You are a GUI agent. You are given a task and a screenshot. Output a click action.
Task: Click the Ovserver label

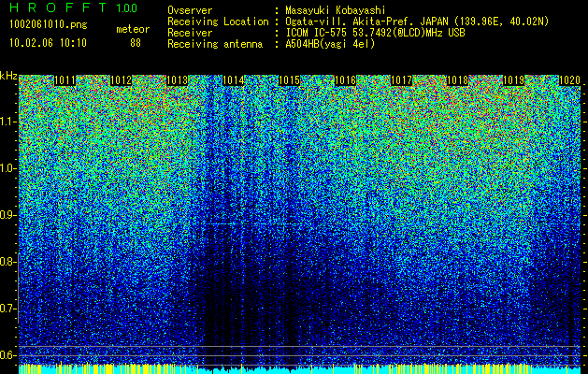(190, 10)
